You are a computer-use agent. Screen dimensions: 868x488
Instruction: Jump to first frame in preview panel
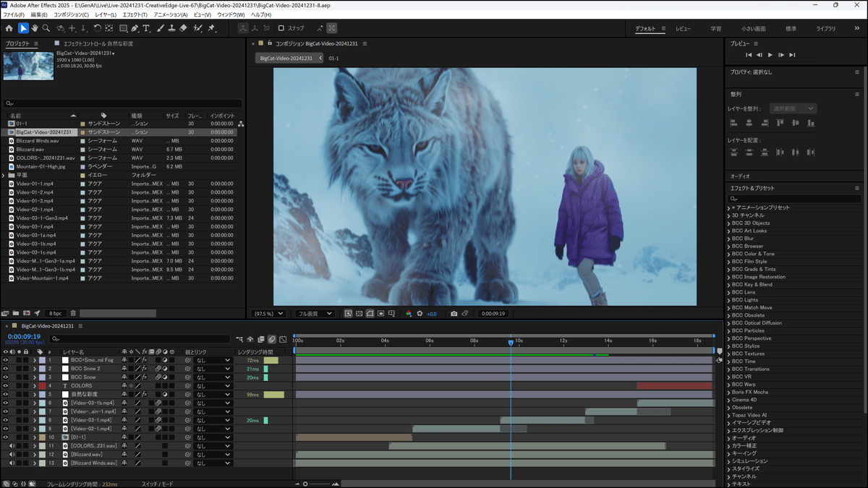(749, 55)
